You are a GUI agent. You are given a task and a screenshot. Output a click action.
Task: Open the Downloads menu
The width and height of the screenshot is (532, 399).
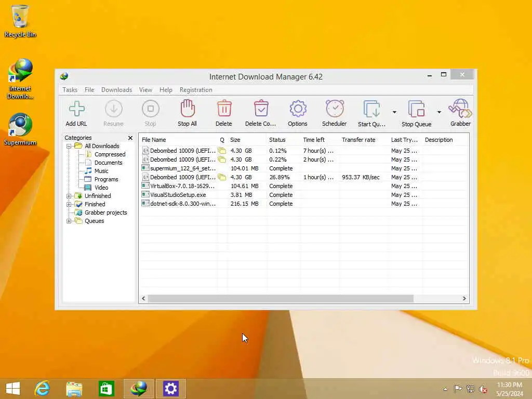tap(116, 90)
